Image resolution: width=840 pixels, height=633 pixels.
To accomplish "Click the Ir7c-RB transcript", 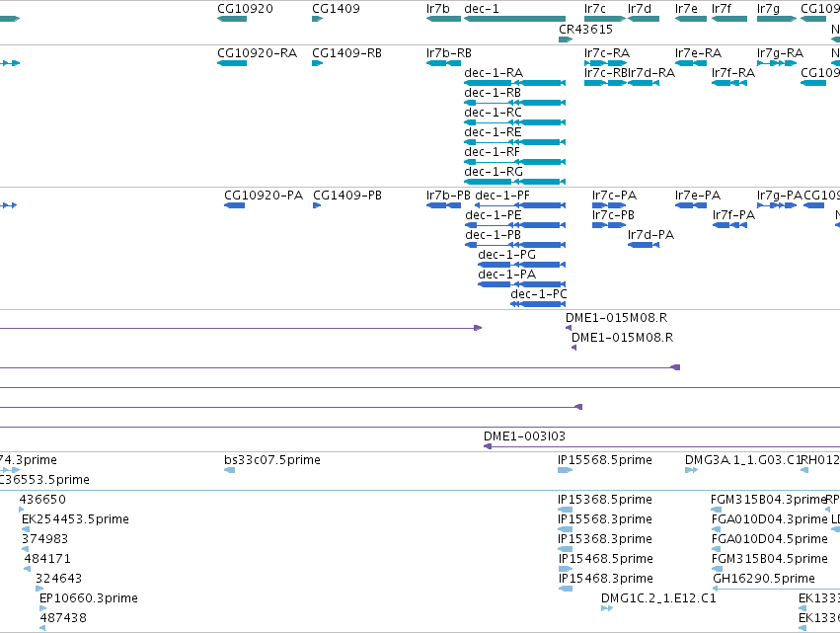I will coord(605,83).
